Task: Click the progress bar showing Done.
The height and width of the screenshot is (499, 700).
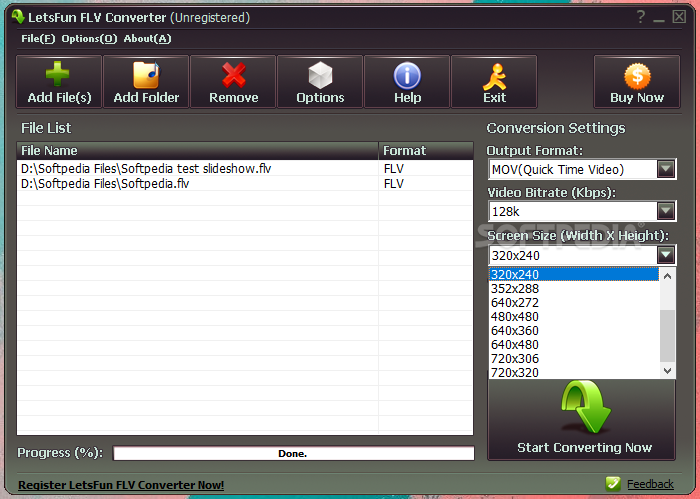Action: [293, 453]
